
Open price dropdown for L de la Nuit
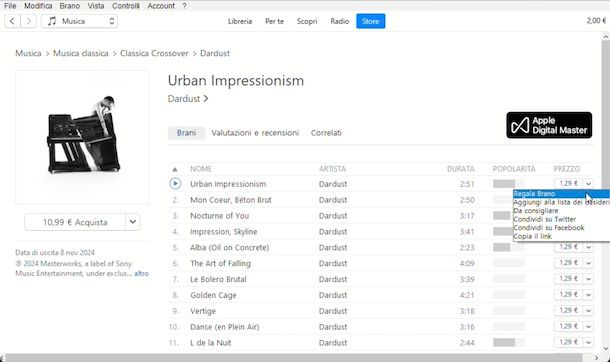click(589, 343)
